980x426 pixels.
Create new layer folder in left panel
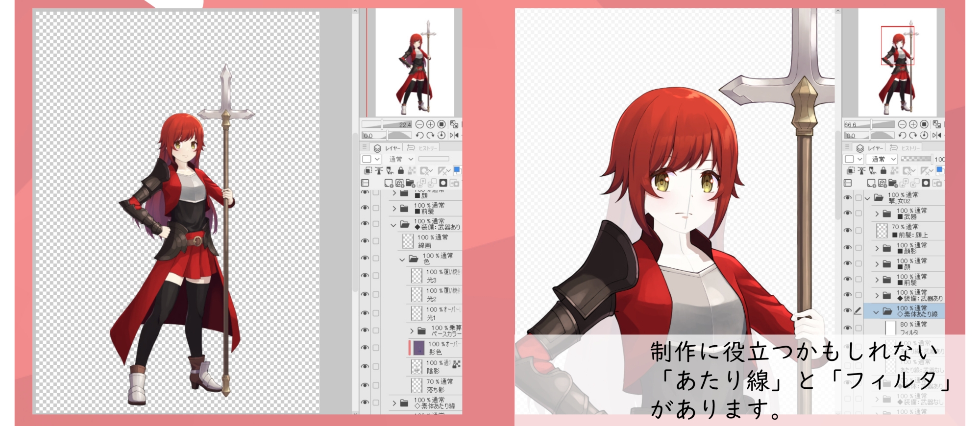tap(410, 183)
